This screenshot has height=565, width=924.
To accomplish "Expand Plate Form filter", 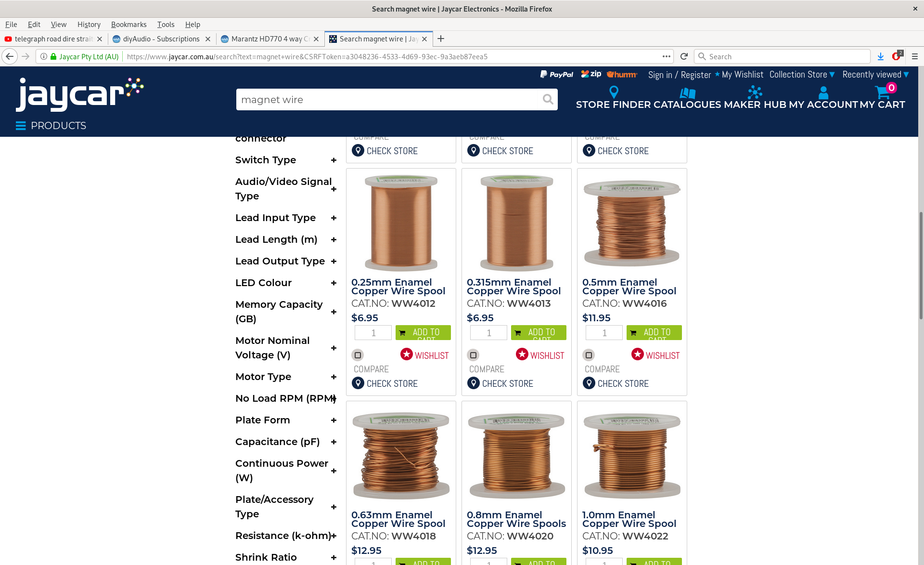I will tap(334, 420).
